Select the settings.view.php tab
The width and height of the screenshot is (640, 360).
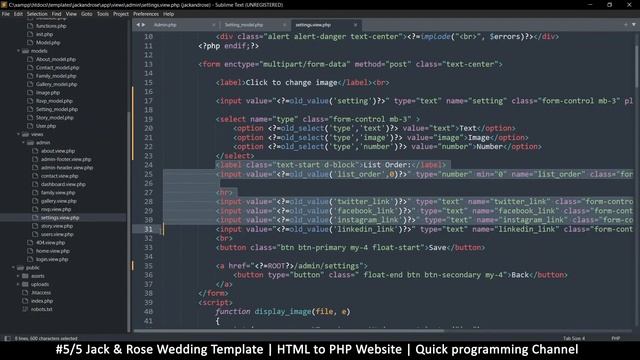click(x=313, y=25)
